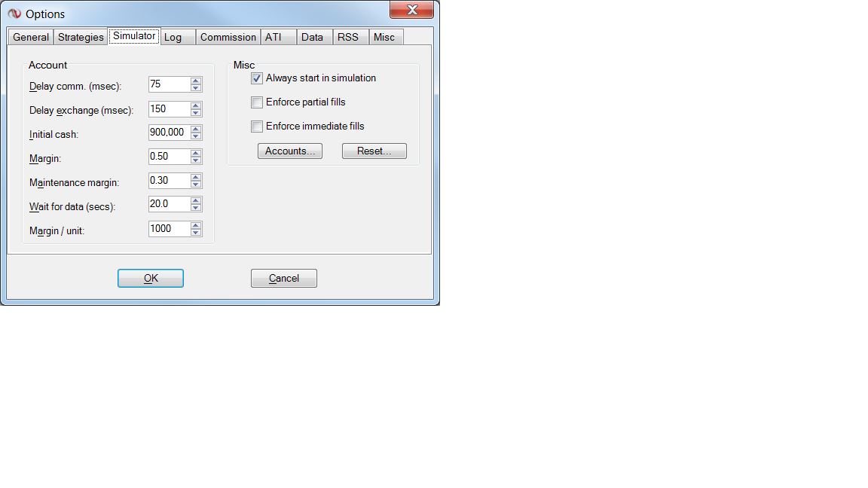This screenshot has width=868, height=488.
Task: Uncheck Always start in simulation
Action: tap(257, 78)
